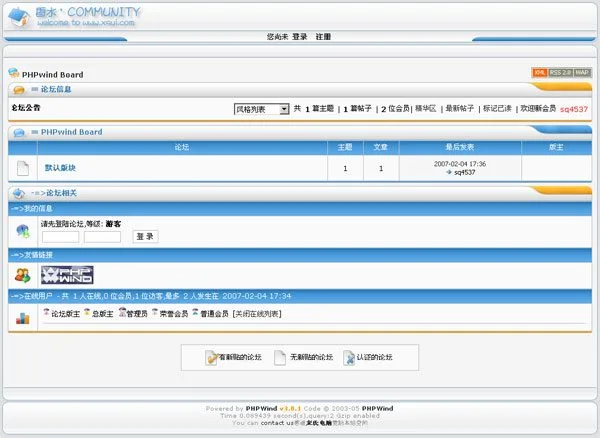Click the my info globe icon
The height and width of the screenshot is (438, 600).
[x=22, y=231]
